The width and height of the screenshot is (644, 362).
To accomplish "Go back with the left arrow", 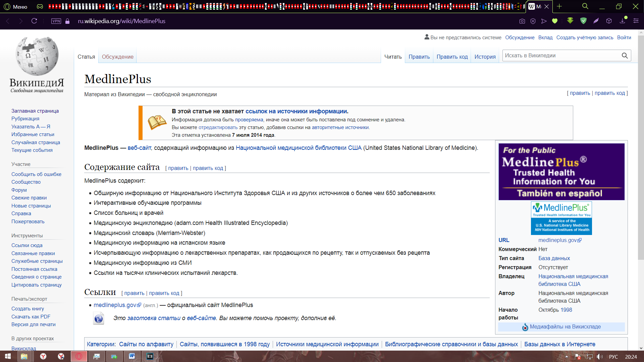I will coord(8,21).
